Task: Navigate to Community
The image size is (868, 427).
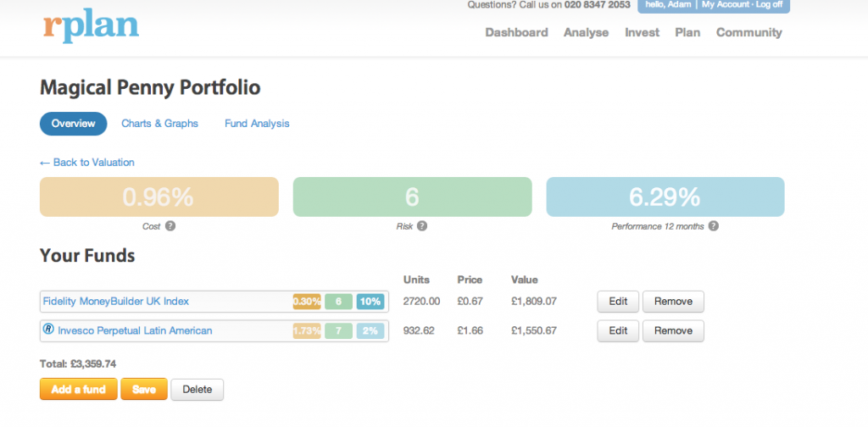Action: coord(749,33)
